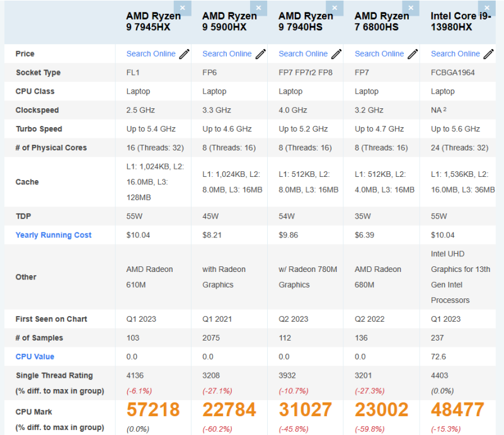Remove AMD Ryzen 7 6800HS column
504x435 pixels.
click(411, 8)
